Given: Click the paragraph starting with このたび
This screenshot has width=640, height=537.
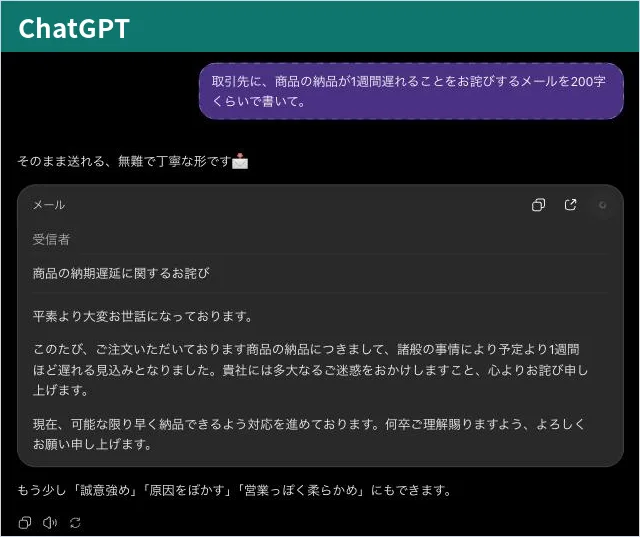Looking at the screenshot, I should pos(310,370).
